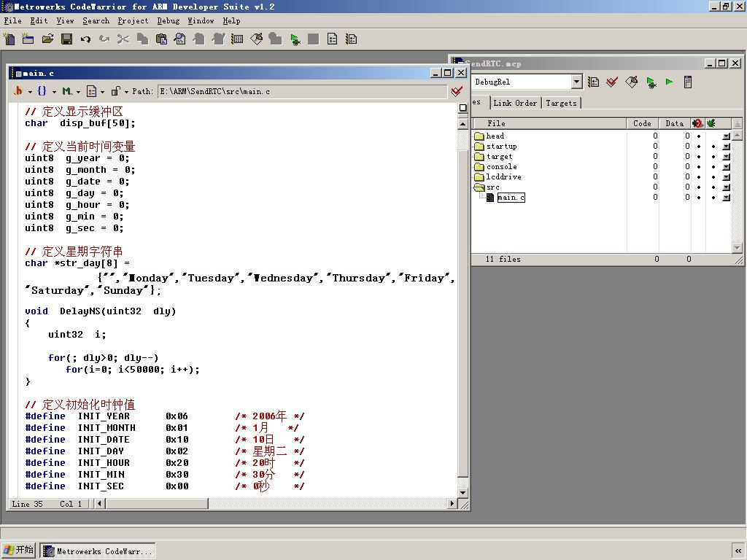Select the lcddrive folder in file list
The height and width of the screenshot is (560, 747).
point(503,177)
